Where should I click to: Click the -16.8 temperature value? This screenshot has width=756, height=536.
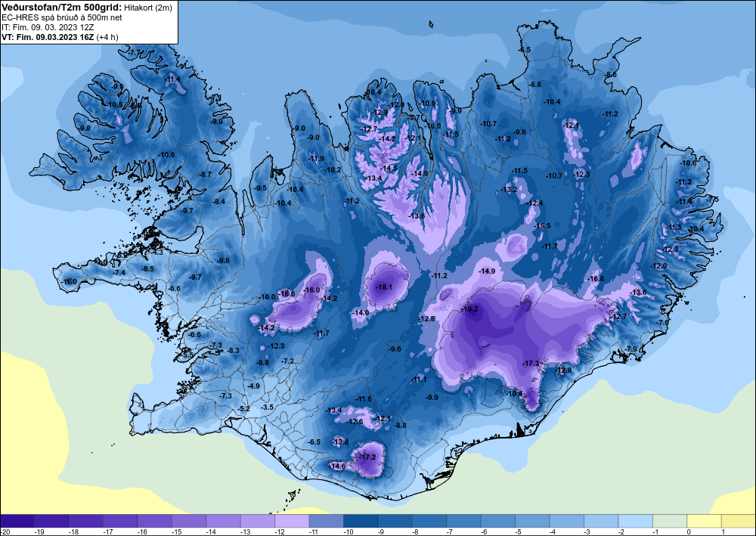pyautogui.click(x=596, y=279)
